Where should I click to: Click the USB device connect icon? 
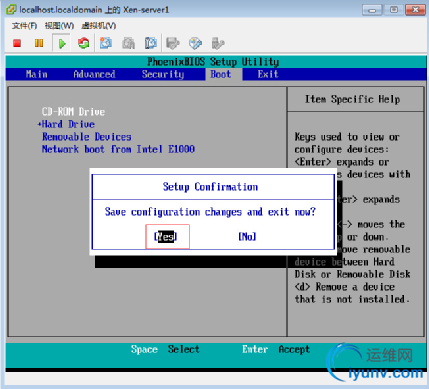coord(218,43)
